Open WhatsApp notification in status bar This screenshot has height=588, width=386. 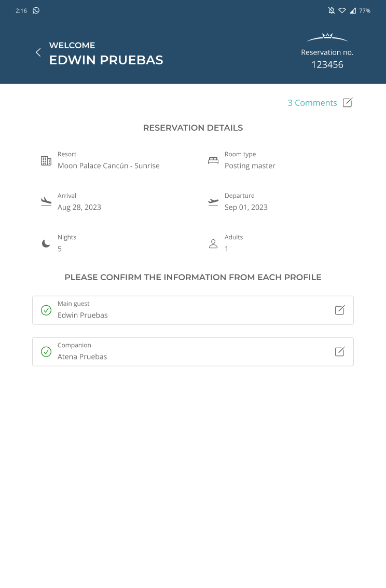pyautogui.click(x=36, y=10)
